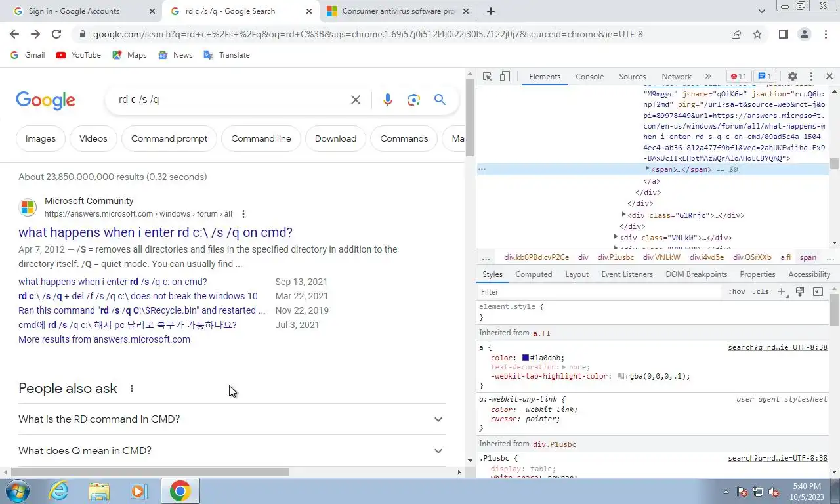Expand text-decoration shorthand triangle
The image size is (840, 504).
point(564,367)
